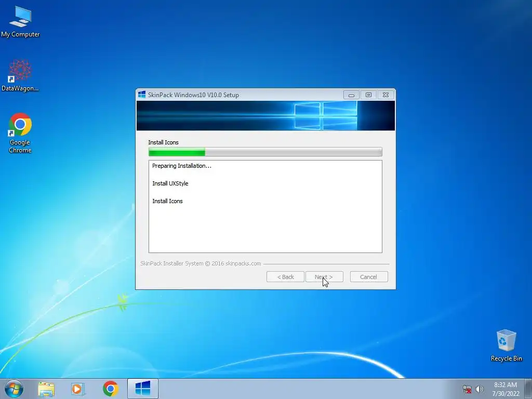The height and width of the screenshot is (399, 532).
Task: Click the 'Install Icons' status label above the progress bar
Action: click(x=164, y=142)
